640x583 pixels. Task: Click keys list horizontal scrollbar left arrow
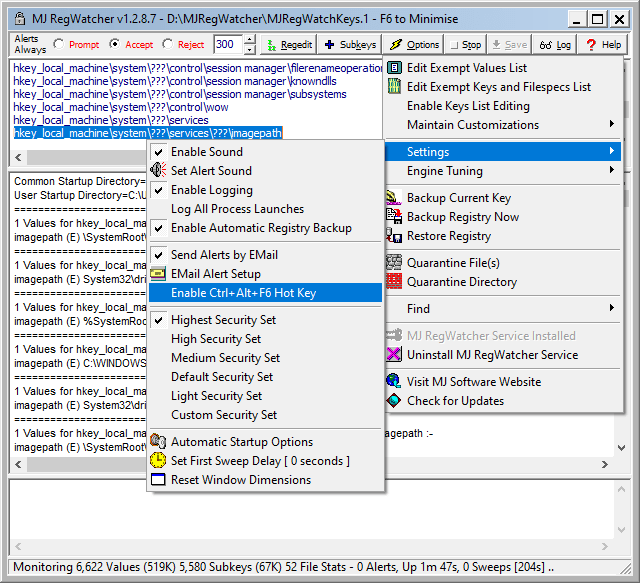[18, 157]
